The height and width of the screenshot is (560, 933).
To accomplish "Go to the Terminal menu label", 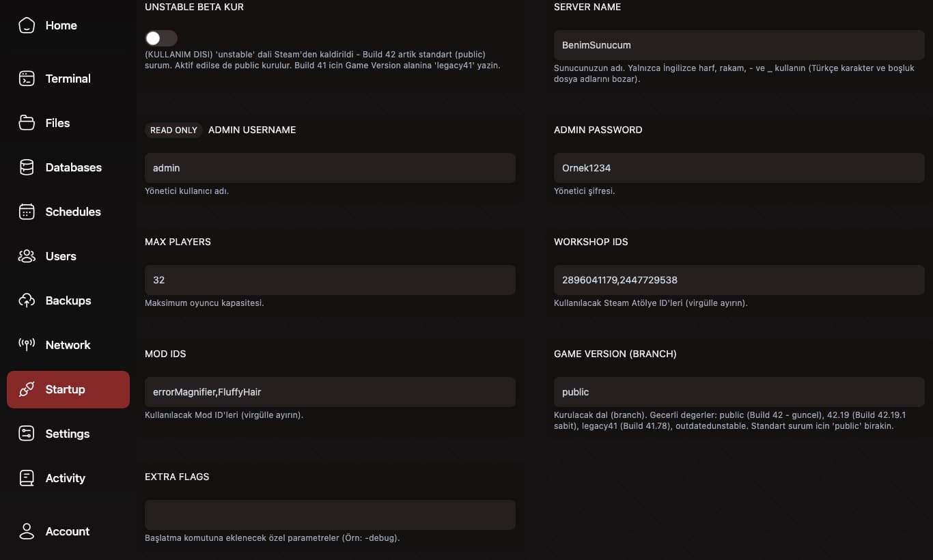I will [x=68, y=79].
